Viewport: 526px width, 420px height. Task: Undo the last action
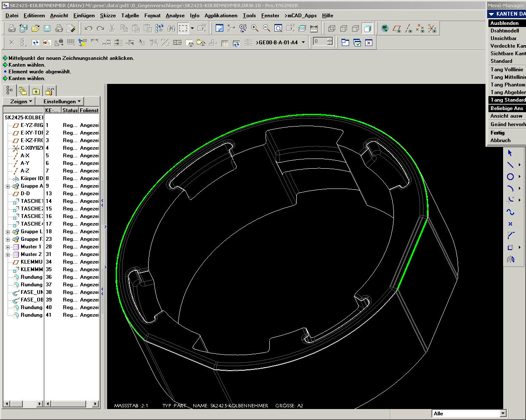click(x=89, y=28)
